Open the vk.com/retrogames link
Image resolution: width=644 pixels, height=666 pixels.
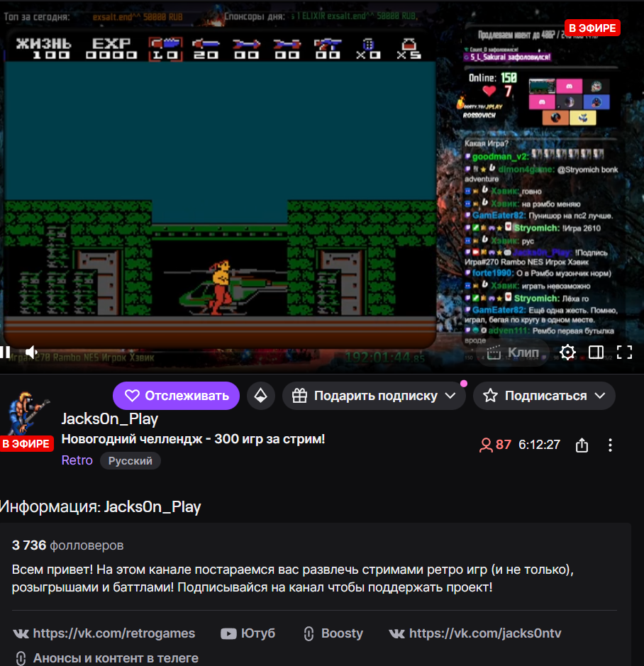(104, 633)
